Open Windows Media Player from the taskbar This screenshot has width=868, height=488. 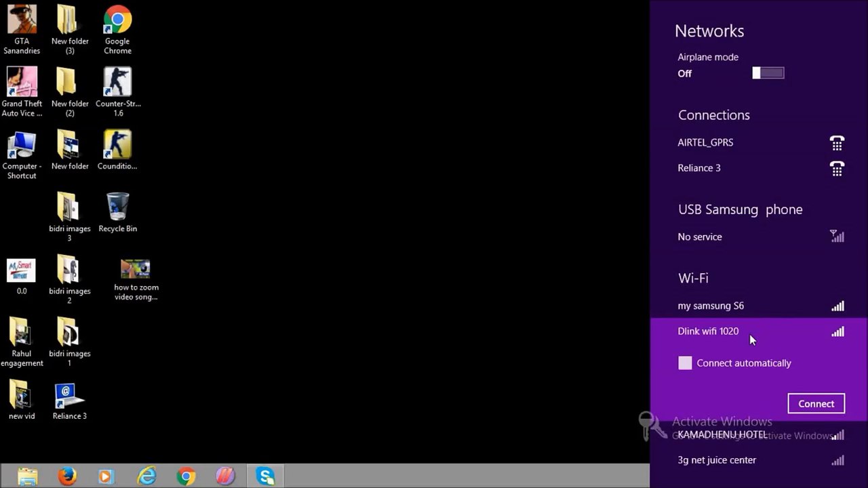pos(106,476)
